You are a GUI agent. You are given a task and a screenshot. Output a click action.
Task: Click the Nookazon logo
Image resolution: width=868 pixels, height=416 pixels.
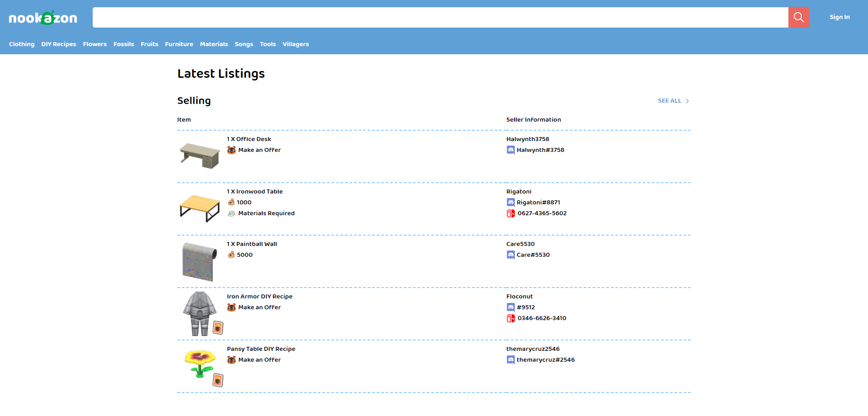coord(43,18)
